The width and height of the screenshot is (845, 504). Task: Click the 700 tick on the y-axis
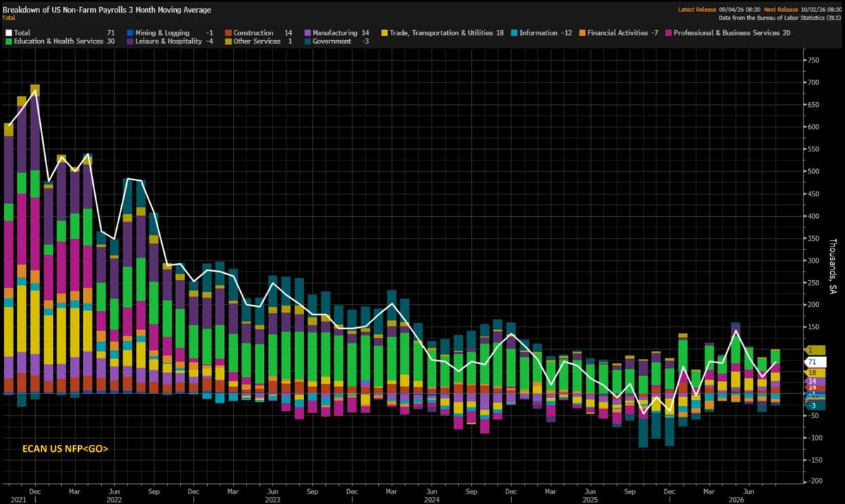coord(814,82)
